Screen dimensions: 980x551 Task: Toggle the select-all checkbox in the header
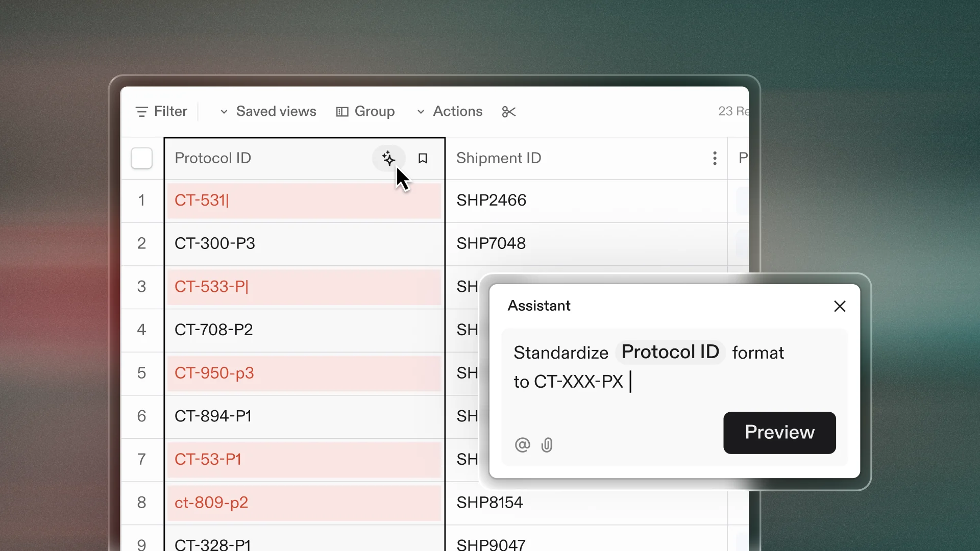(x=141, y=158)
